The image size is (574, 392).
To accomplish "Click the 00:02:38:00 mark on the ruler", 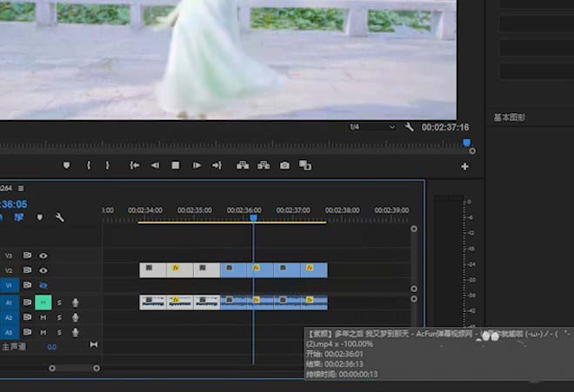I will point(343,210).
